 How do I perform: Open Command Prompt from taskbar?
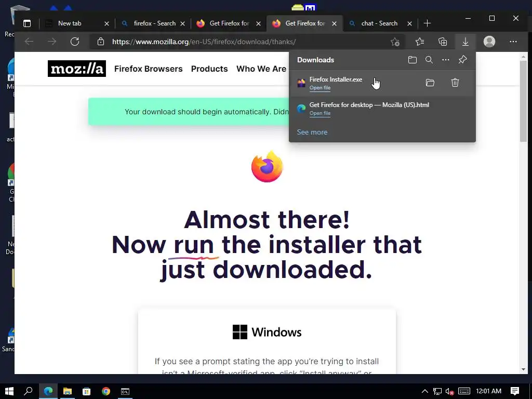pyautogui.click(x=125, y=391)
